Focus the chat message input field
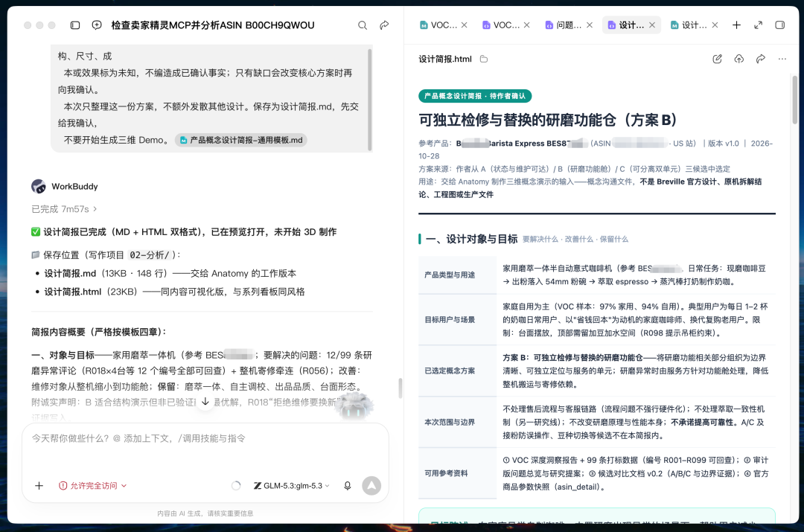 click(x=205, y=438)
